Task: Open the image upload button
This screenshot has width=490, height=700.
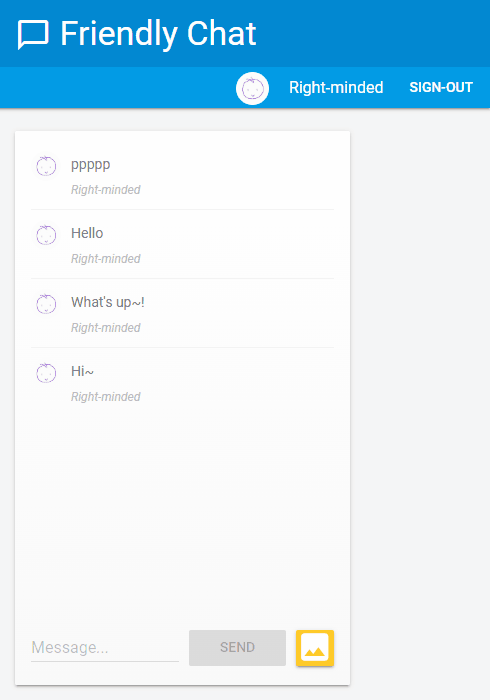Action: click(315, 648)
